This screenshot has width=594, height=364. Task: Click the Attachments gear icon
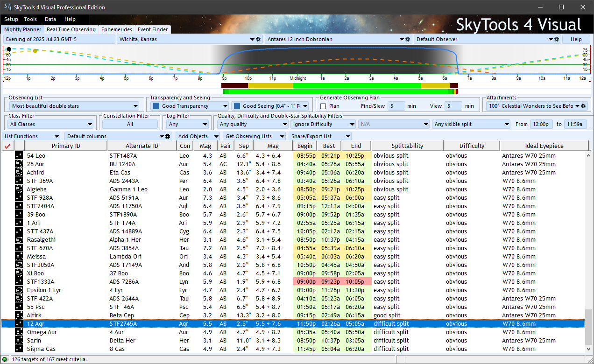(583, 106)
